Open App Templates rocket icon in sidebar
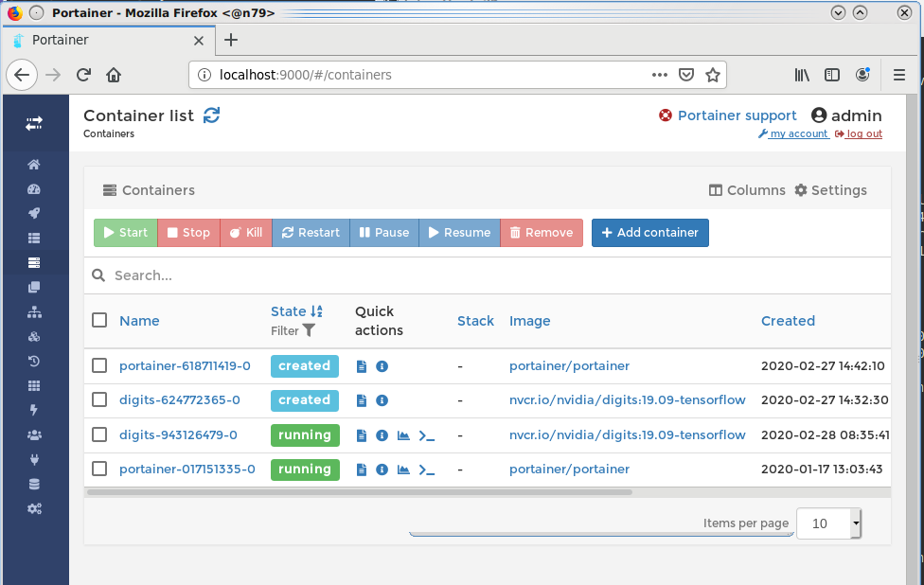This screenshot has width=924, height=585. pos(34,213)
